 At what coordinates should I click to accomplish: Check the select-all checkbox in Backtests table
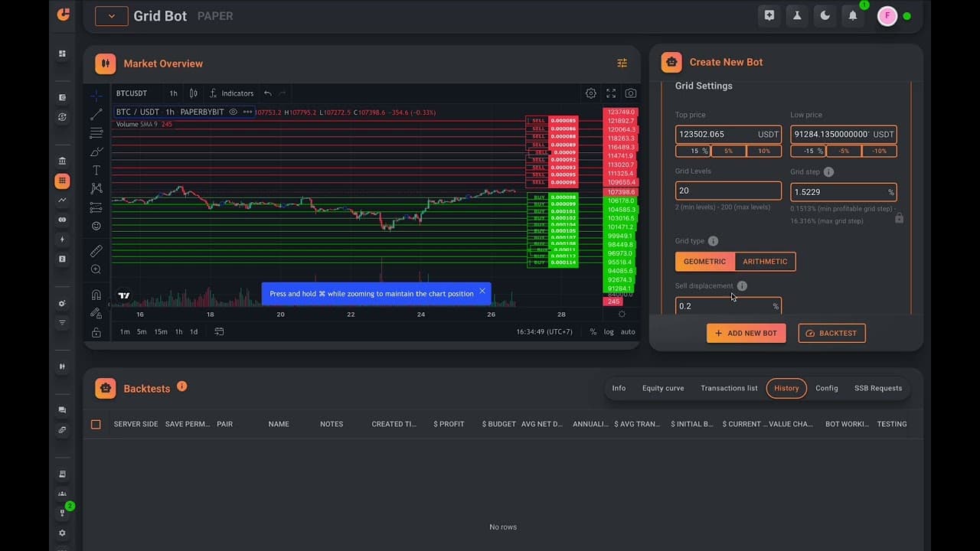(96, 423)
